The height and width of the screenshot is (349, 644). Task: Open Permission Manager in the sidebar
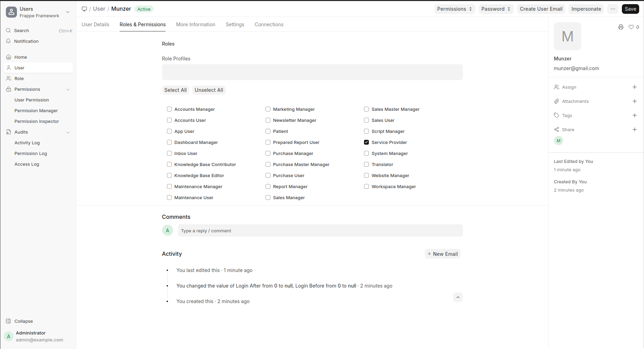36,111
